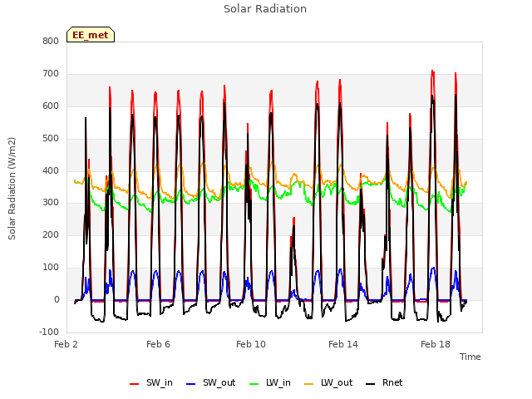Toggle the Rnet legend entry
The image size is (532, 399).
384,383
